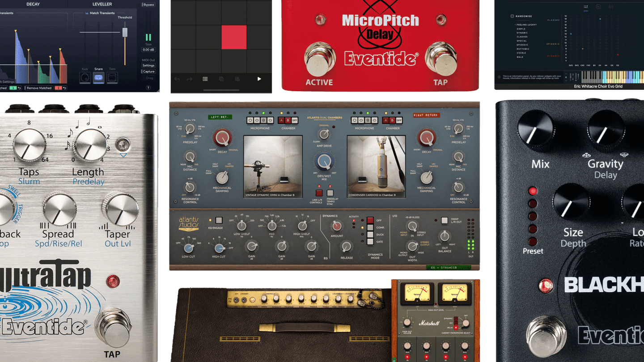
Task: Click the Settings button under MIDI Out
Action: (148, 65)
